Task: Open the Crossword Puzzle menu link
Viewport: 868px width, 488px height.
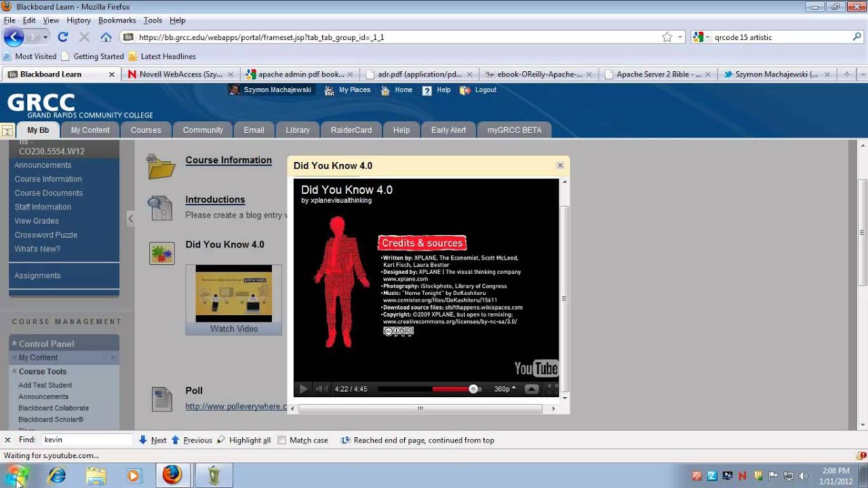Action: pos(46,235)
